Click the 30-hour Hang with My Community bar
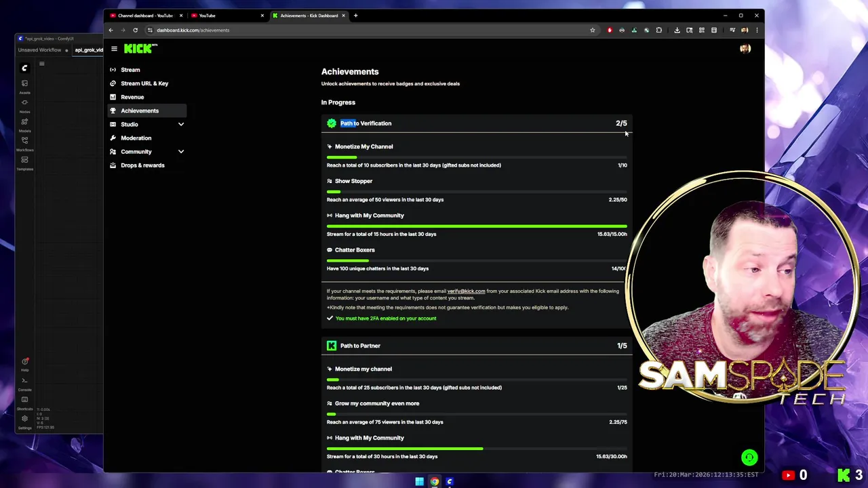868x488 pixels. pos(477,449)
